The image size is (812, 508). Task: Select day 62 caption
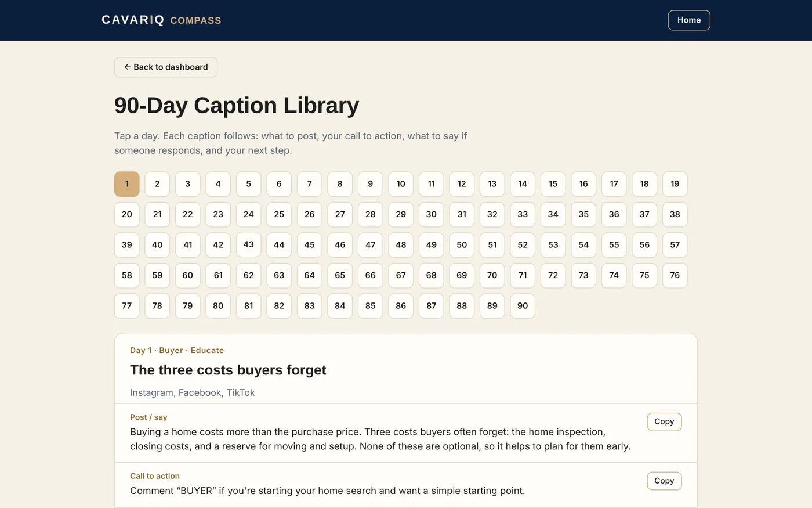[x=249, y=276]
